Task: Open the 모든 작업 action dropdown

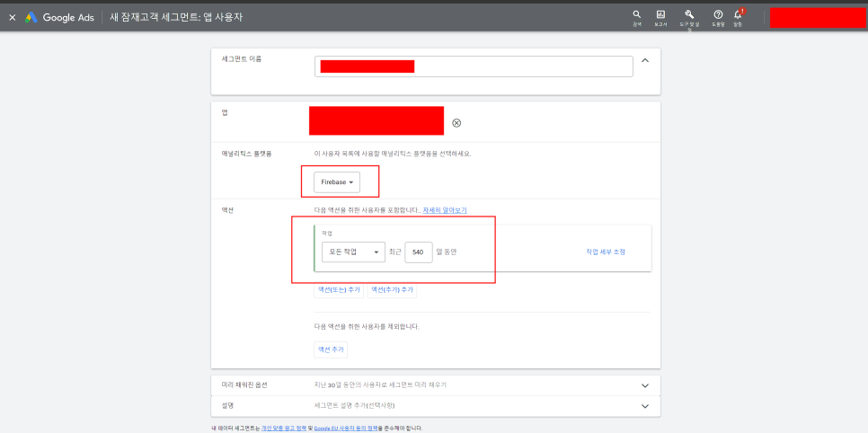Action: pos(353,252)
